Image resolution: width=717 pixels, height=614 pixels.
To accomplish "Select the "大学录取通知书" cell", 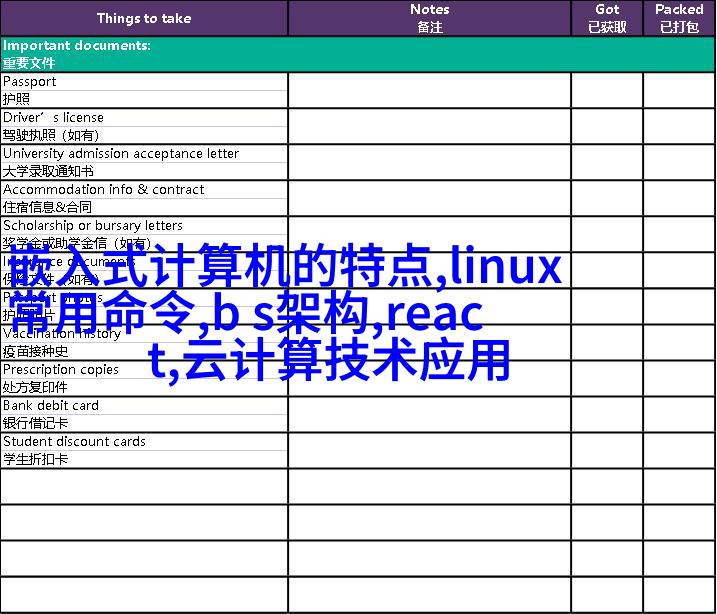I will 144,171.
